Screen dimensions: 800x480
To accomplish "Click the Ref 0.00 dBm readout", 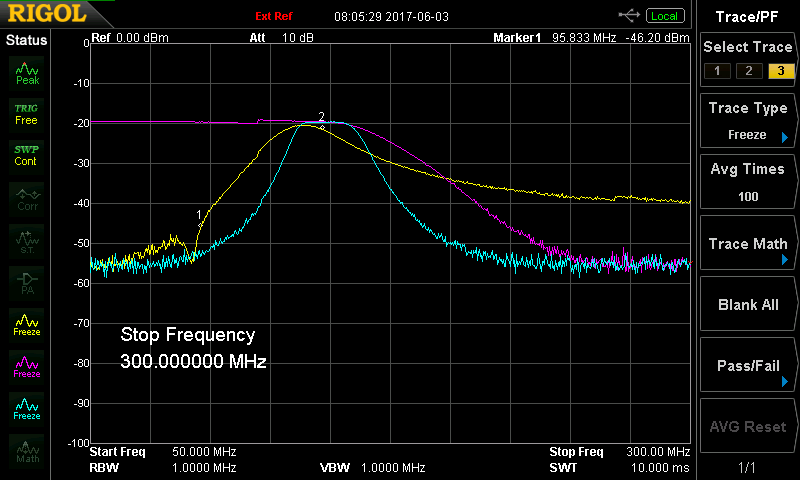I will [x=130, y=38].
